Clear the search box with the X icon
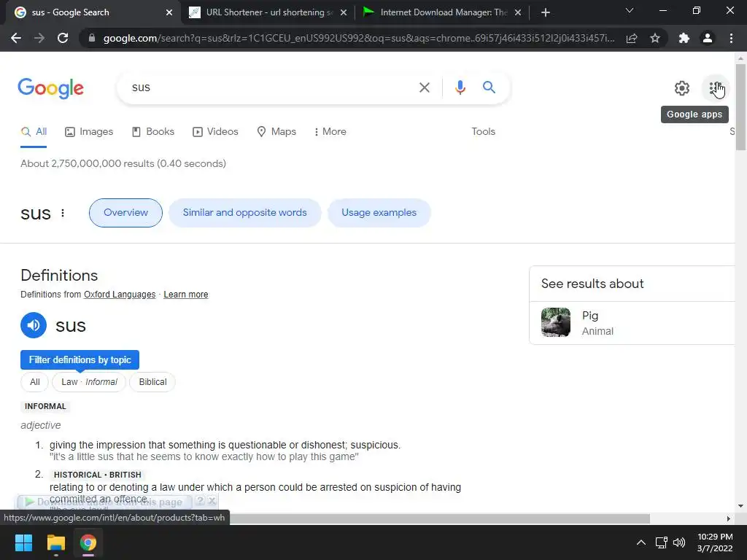Screen dimensions: 747x560 [x=424, y=87]
